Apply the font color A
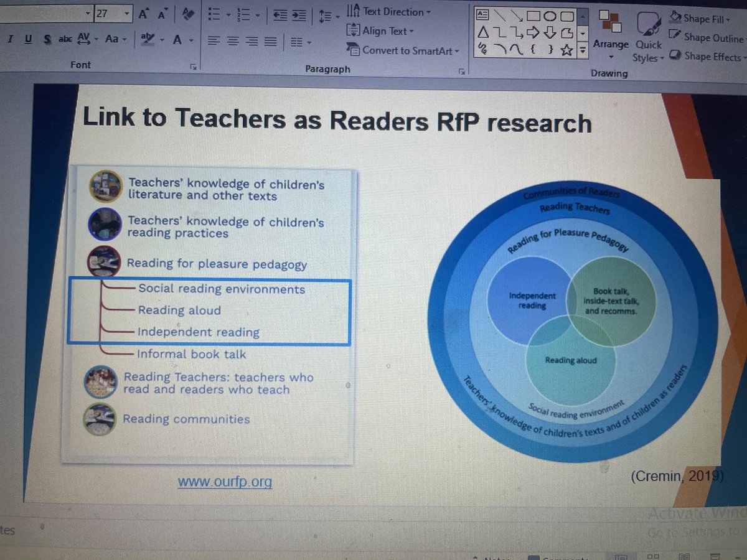The height and width of the screenshot is (560, 747). [177, 40]
